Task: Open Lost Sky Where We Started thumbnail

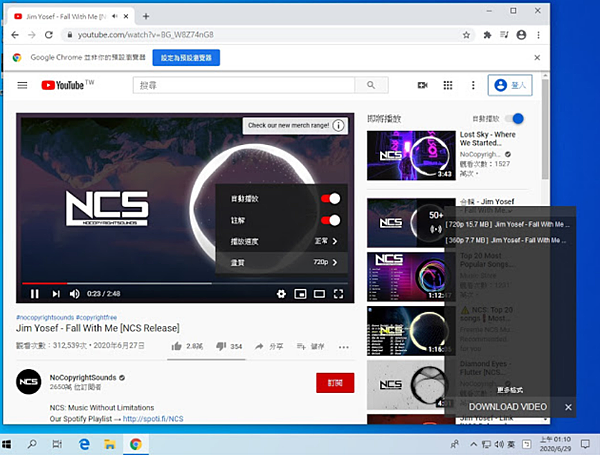Action: (411, 156)
